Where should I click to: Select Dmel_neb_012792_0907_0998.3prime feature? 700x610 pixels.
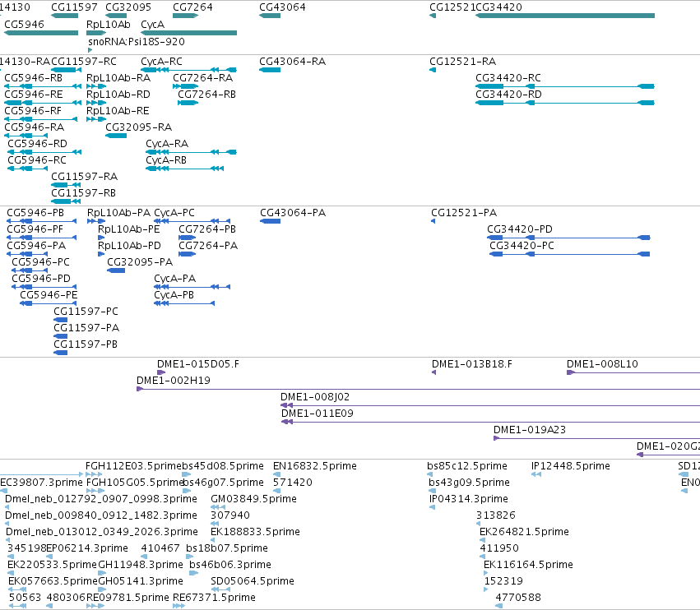(x=101, y=499)
